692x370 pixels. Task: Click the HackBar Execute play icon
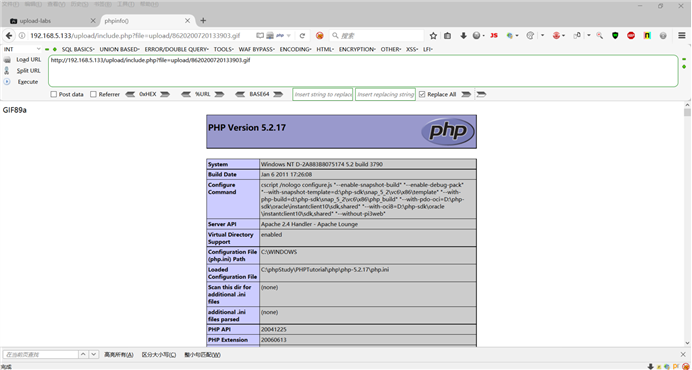click(7, 82)
